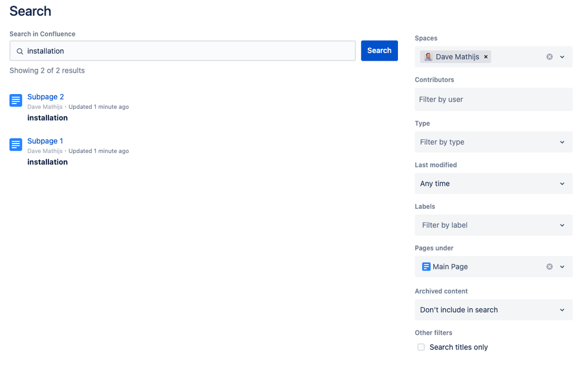Open the Archived content dropdown
This screenshot has height=367, width=588.
click(x=493, y=309)
